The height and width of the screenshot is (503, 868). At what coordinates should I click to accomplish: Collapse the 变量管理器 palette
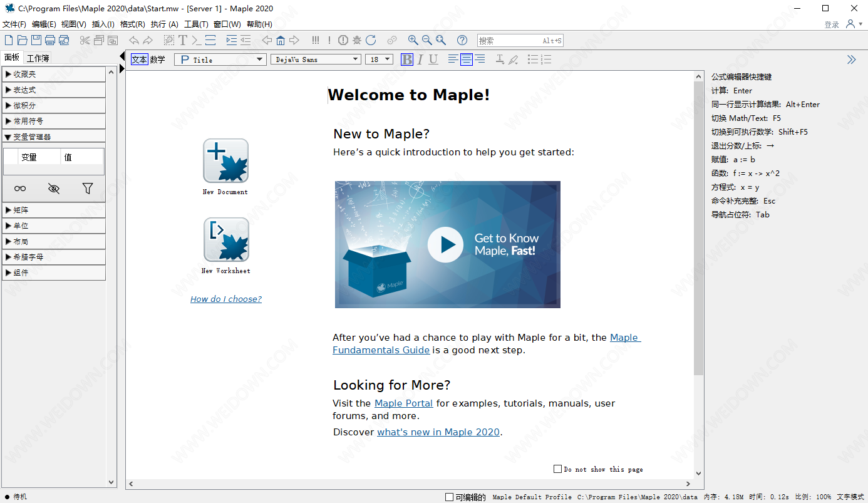[54, 137]
